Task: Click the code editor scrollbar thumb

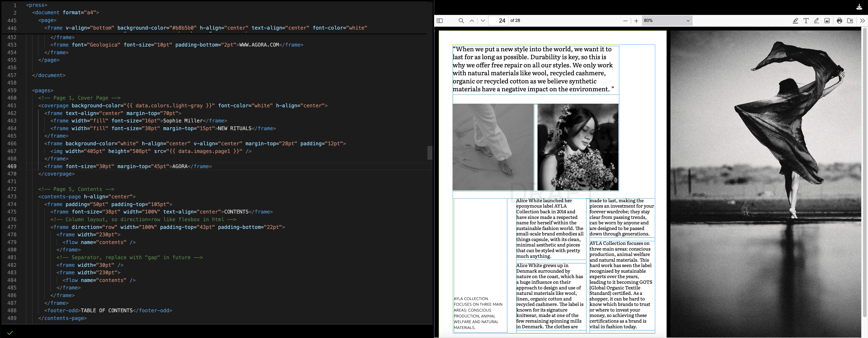Action: point(430,153)
